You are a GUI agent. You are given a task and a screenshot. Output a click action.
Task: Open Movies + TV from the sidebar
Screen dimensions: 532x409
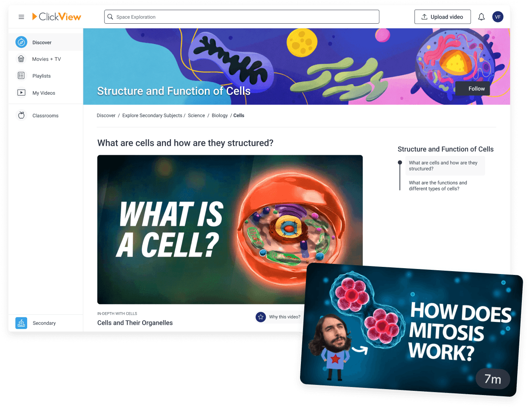point(21,59)
